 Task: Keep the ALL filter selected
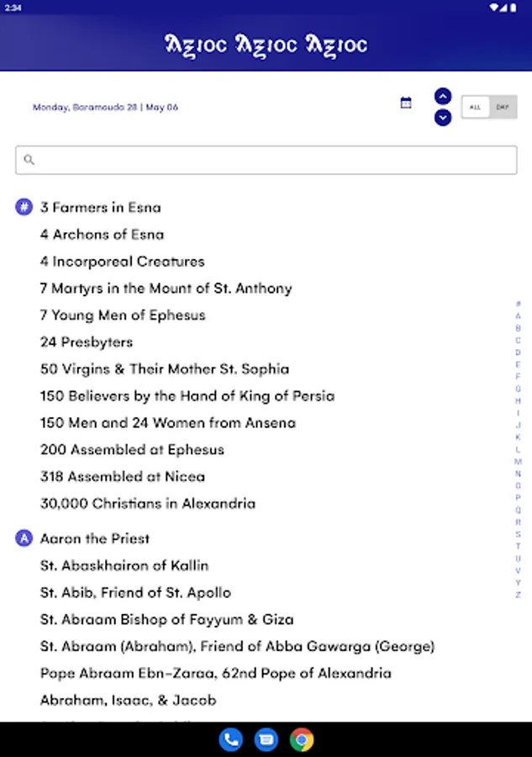[x=476, y=107]
